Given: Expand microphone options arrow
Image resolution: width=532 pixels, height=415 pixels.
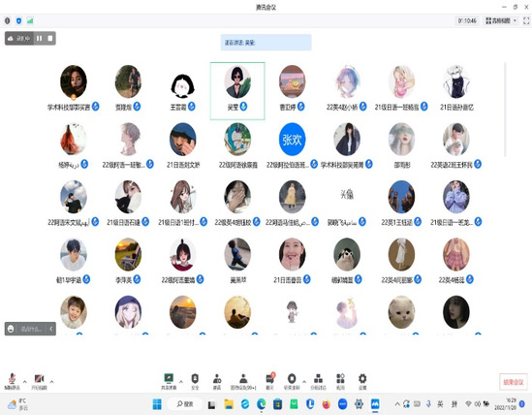Looking at the screenshot, I should pyautogui.click(x=25, y=382).
